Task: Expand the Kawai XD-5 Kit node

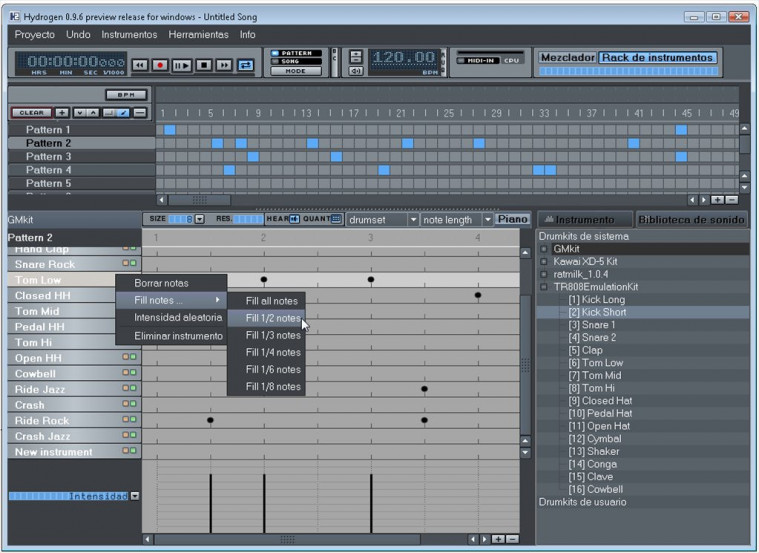Action: [544, 261]
